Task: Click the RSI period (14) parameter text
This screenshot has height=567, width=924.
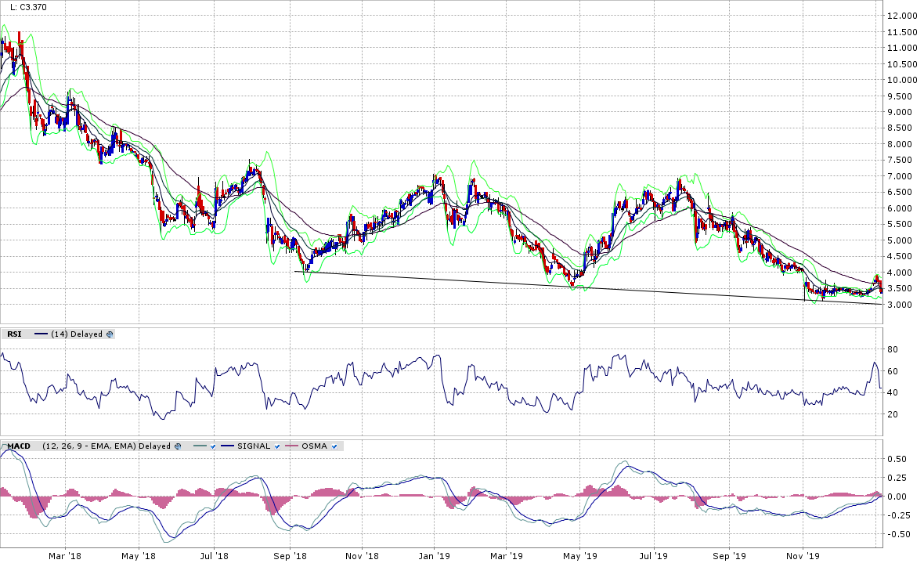Action: coord(58,334)
